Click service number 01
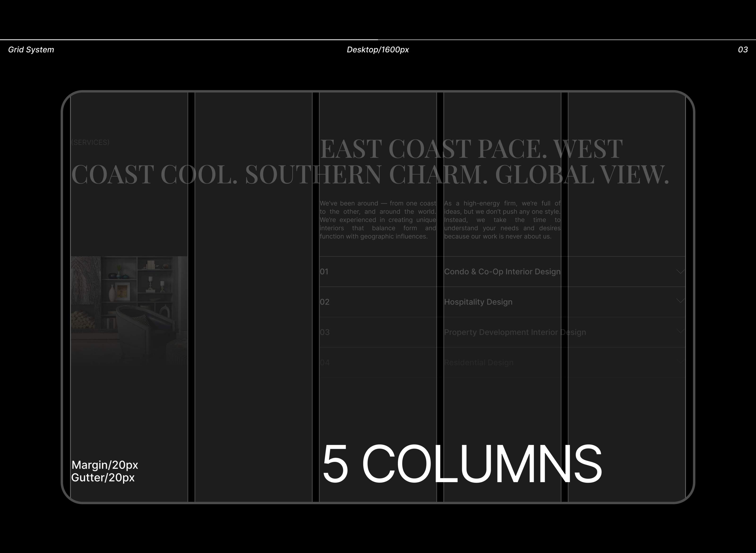The height and width of the screenshot is (553, 756). pyautogui.click(x=324, y=272)
